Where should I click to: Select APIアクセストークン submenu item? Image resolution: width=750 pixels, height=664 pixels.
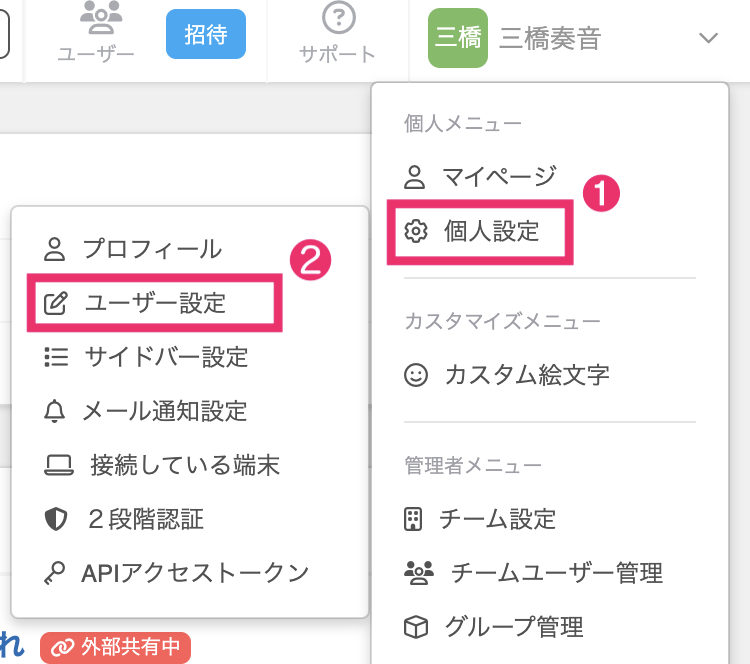tap(194, 572)
